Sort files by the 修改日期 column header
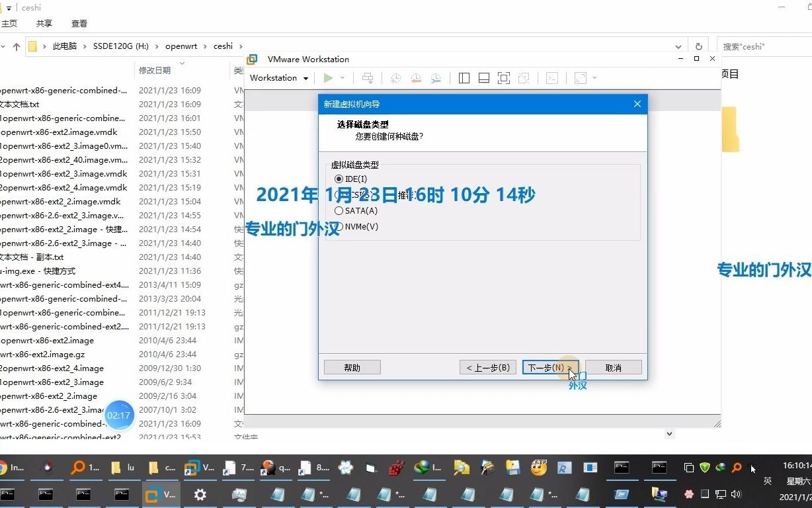The height and width of the screenshot is (508, 812). pos(155,70)
